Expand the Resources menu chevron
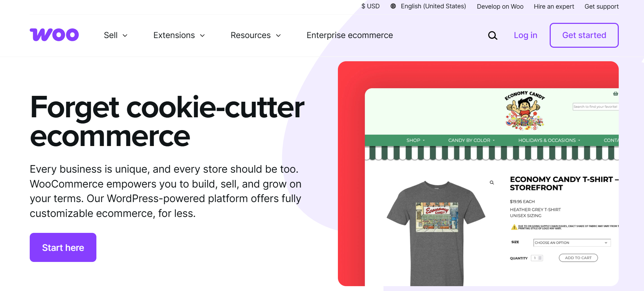Screen dimensions: 644x291 (x=278, y=35)
